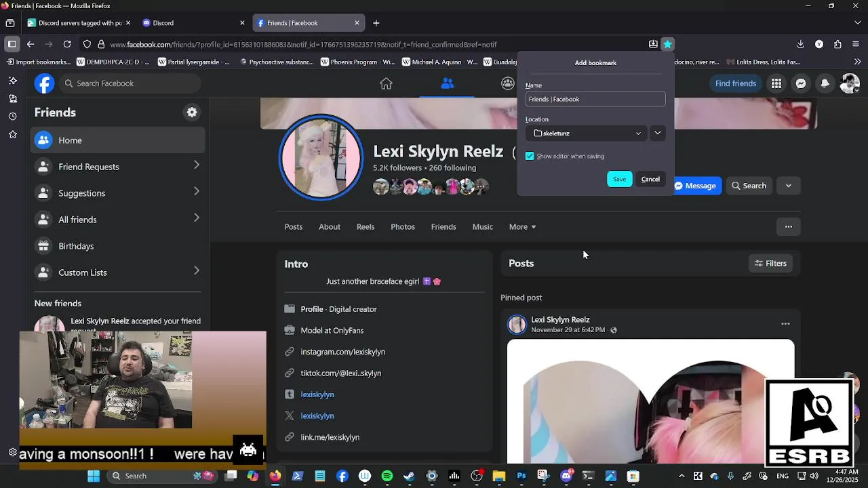Open Firefox history clock sidebar icon
Screen dimensions: 868x488
[12, 116]
